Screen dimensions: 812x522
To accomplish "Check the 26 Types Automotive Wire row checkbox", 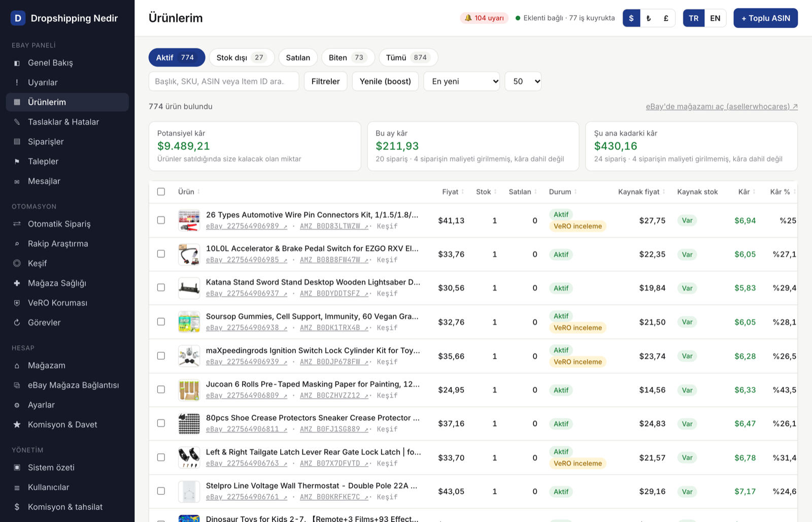I will (x=161, y=220).
